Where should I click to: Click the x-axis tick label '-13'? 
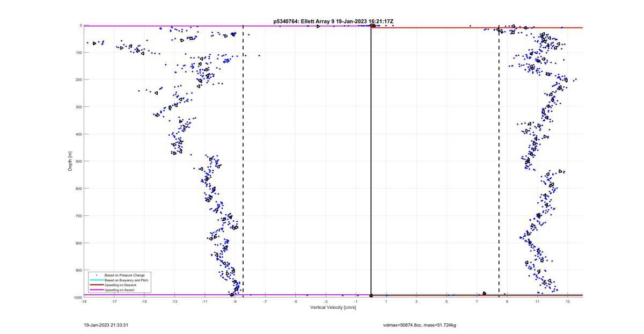(x=174, y=301)
